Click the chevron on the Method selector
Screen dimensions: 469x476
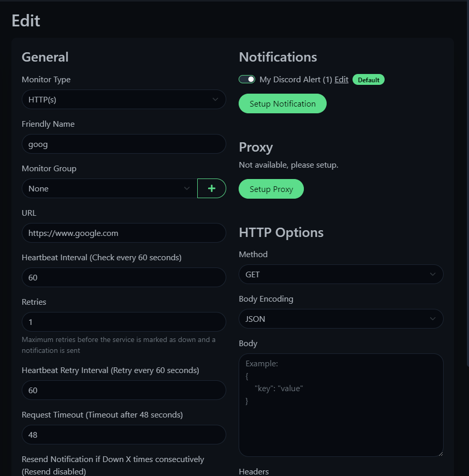pyautogui.click(x=433, y=274)
